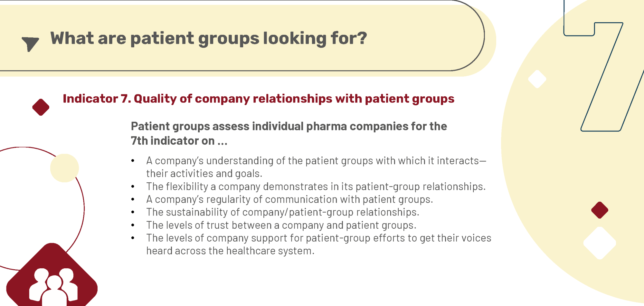Click the pale yellow circle on red arc
The width and height of the screenshot is (644, 306).
[x=65, y=168]
